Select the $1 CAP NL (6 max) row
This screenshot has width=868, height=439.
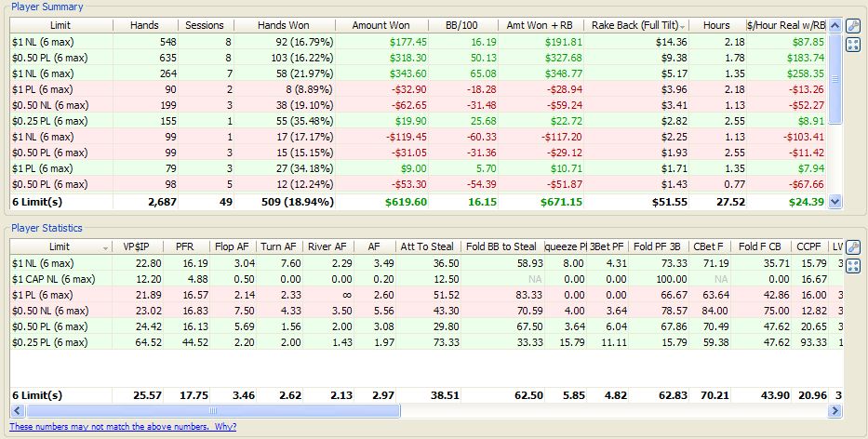pos(54,279)
